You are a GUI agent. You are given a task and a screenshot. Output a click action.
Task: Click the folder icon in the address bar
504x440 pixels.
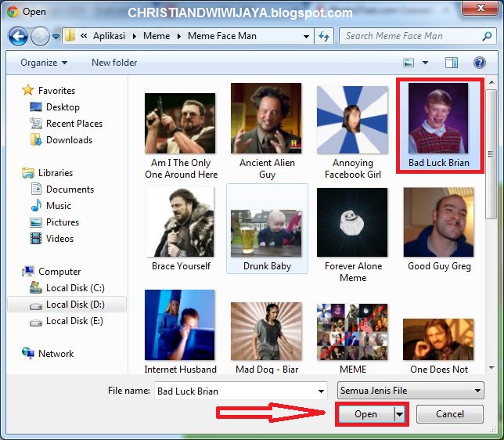tap(70, 36)
